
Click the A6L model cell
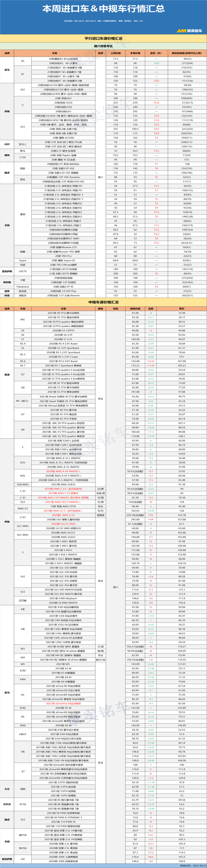(23, 319)
